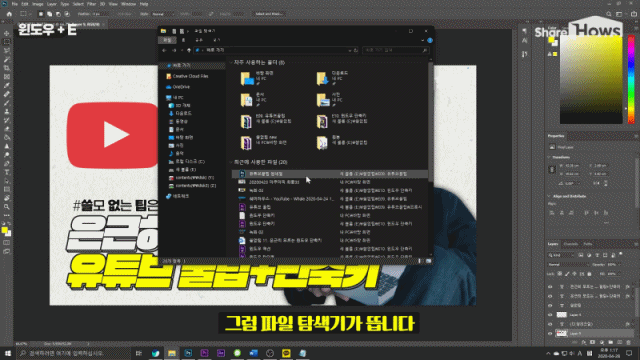This screenshot has width=640, height=360.
Task: Toggle visibility of the topmost text layer
Action: pos(550,287)
